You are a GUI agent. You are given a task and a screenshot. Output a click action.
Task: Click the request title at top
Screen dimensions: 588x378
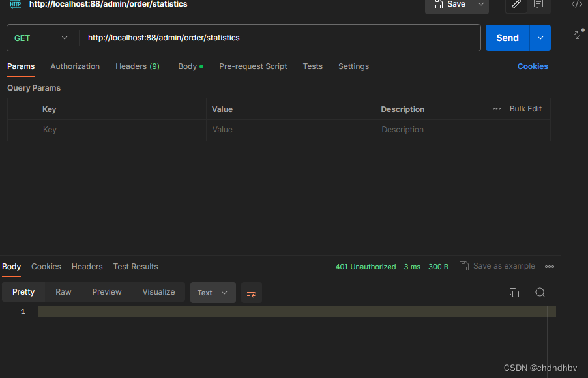[108, 5]
